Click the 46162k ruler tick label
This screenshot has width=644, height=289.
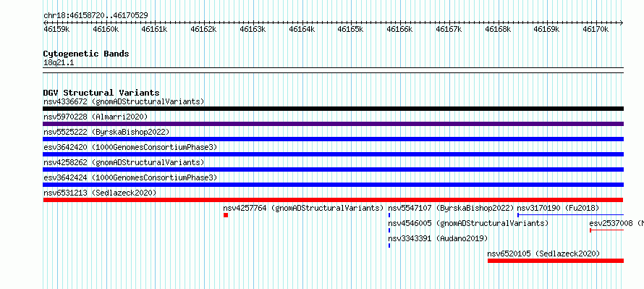204,29
